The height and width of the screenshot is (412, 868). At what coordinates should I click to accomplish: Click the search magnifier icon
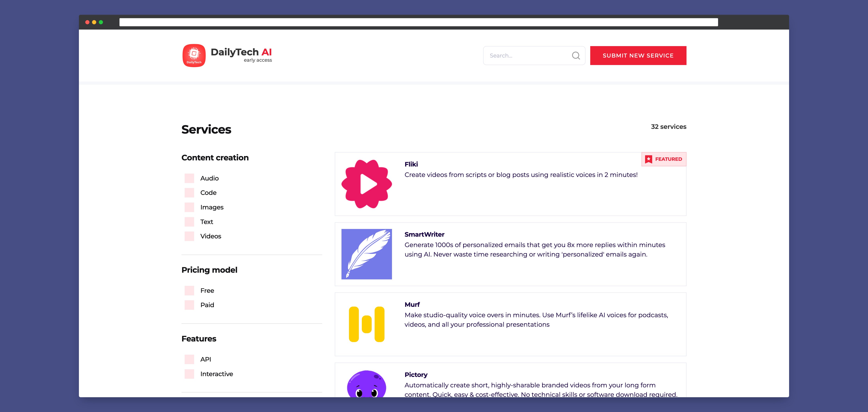[576, 55]
